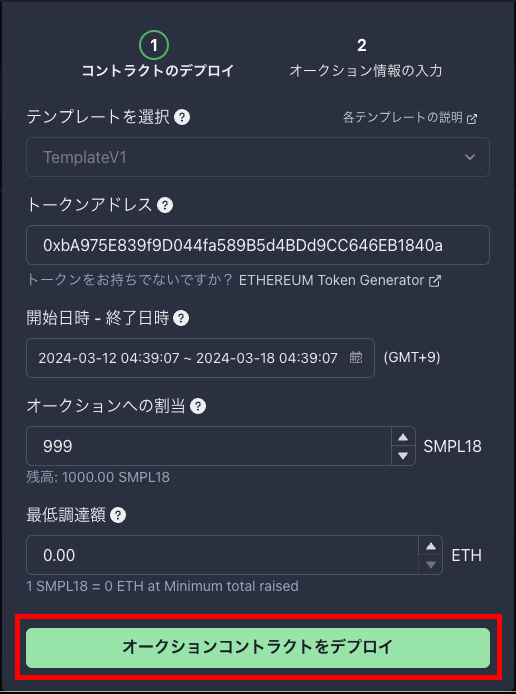Increase SMPL18 allocation with up arrow
The image size is (516, 694).
click(403, 437)
